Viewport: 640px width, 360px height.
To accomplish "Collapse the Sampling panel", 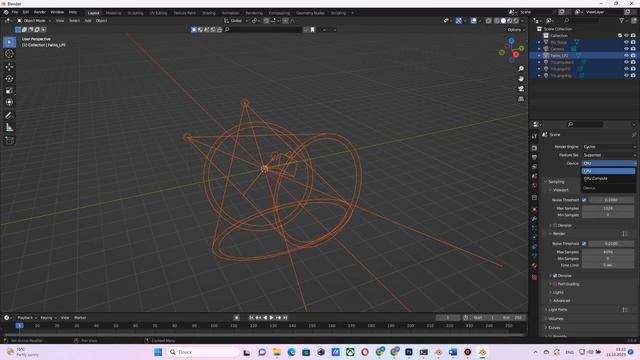I will (556, 182).
